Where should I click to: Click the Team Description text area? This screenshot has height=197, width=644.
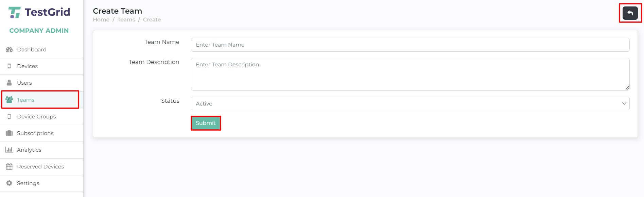tap(410, 74)
